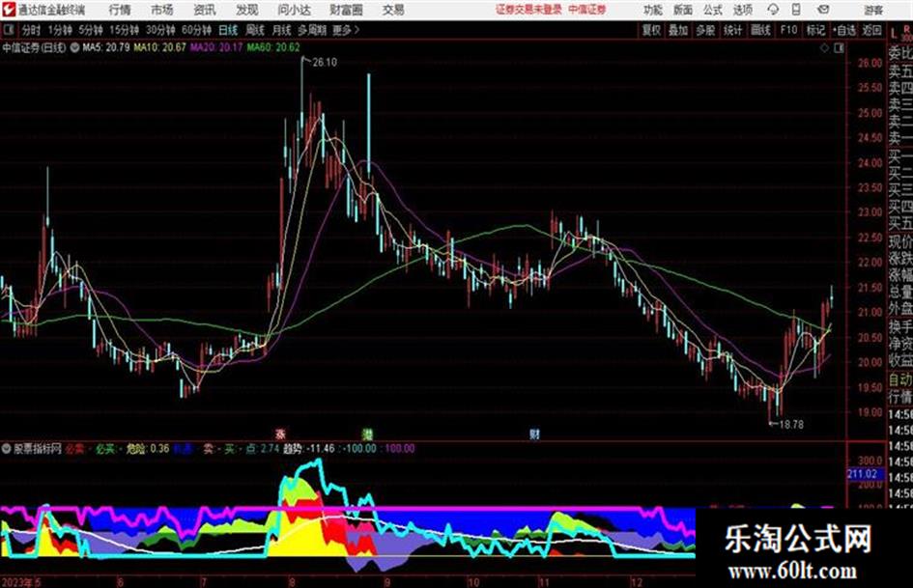Open the 行情 menu
The height and width of the screenshot is (588, 913).
[x=120, y=10]
